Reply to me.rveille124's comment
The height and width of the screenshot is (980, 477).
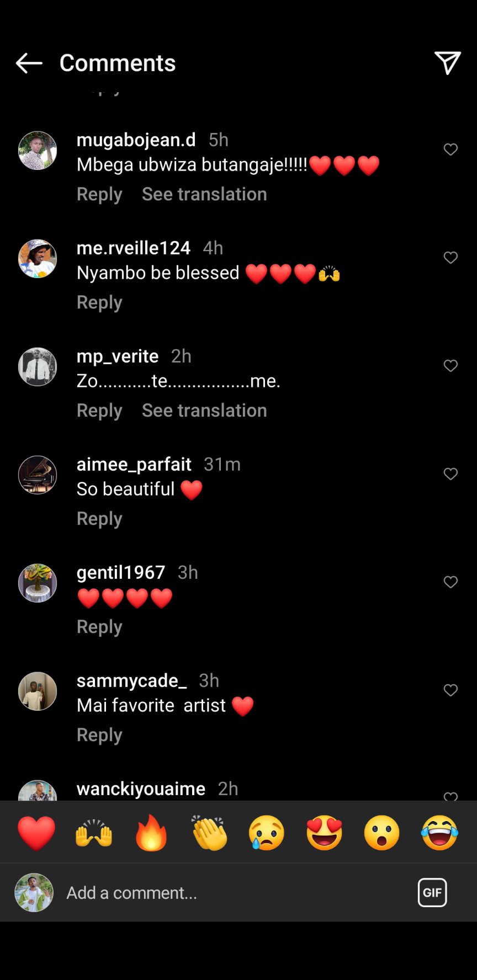coord(99,302)
